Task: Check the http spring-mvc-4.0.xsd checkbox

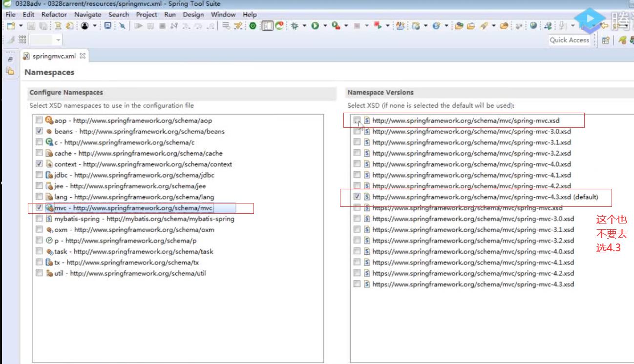Action: pos(357,164)
